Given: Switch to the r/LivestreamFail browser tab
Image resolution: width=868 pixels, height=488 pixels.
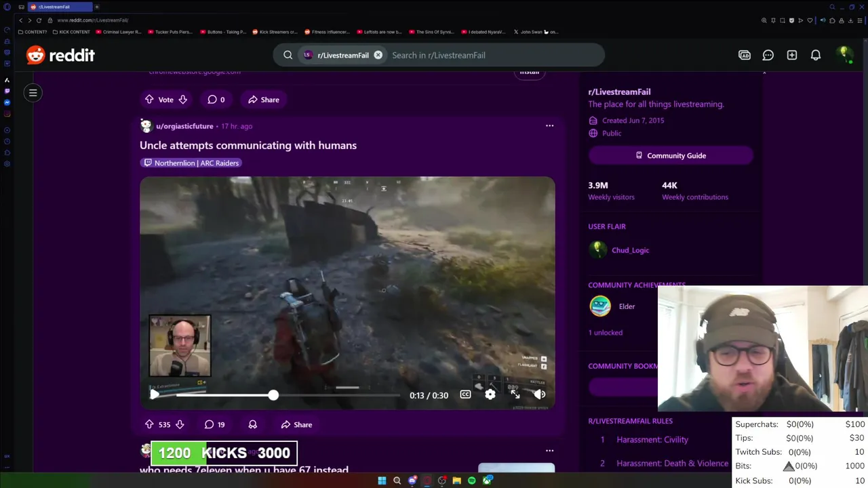Looking at the screenshot, I should pos(60,7).
